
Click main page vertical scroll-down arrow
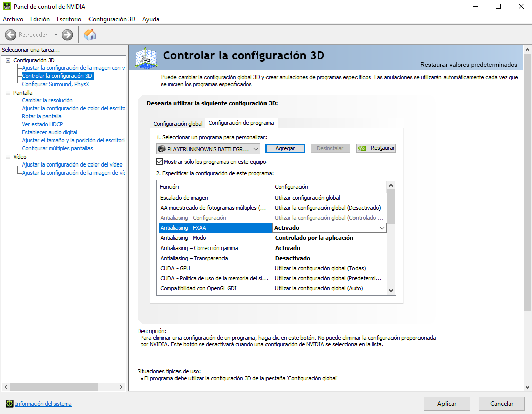tap(527, 387)
